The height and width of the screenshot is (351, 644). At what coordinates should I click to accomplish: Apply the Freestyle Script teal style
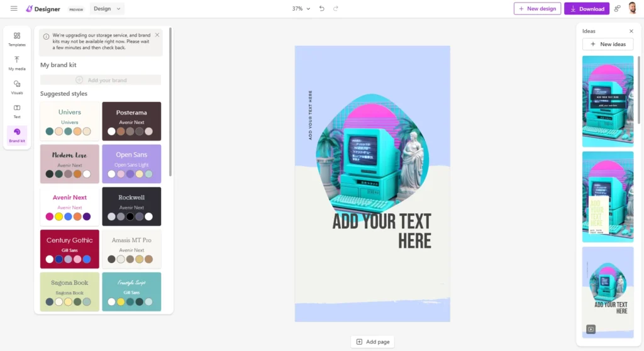131,291
